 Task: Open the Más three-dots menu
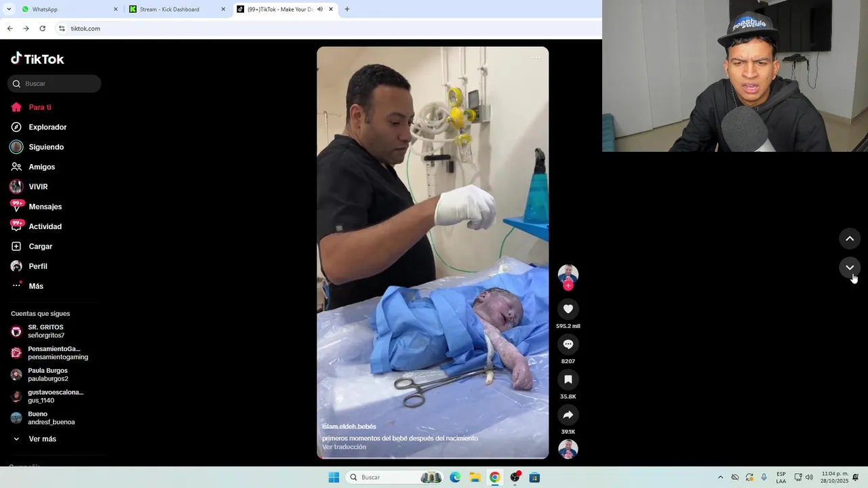coord(36,286)
